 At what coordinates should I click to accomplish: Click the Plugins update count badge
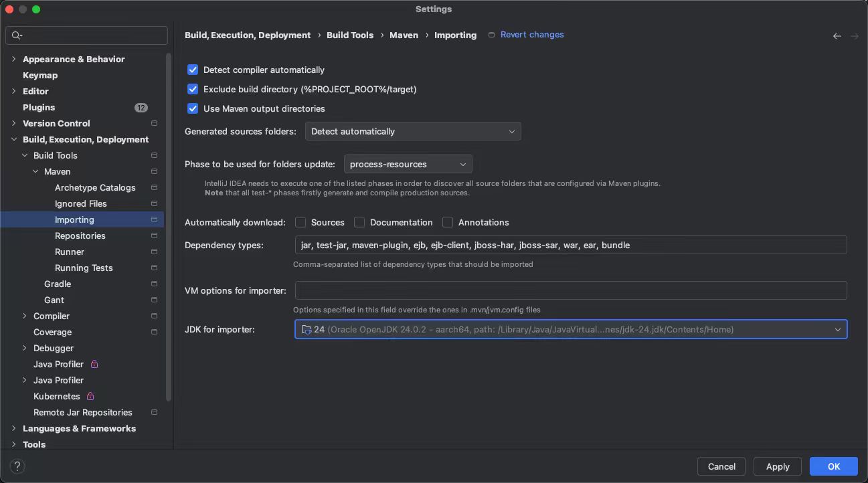(141, 107)
